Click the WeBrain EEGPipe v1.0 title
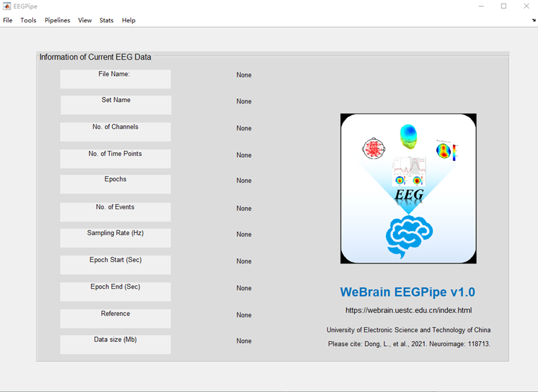The width and height of the screenshot is (538, 392). pyautogui.click(x=407, y=292)
